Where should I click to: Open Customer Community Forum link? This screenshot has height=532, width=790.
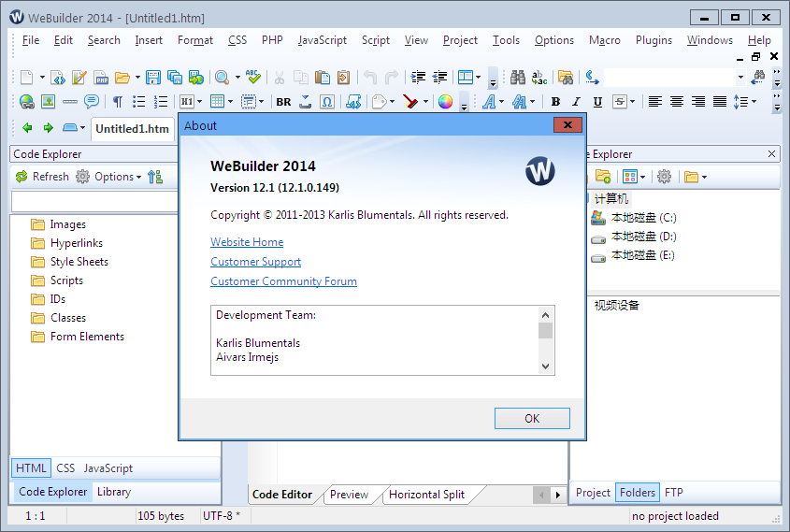tap(283, 281)
